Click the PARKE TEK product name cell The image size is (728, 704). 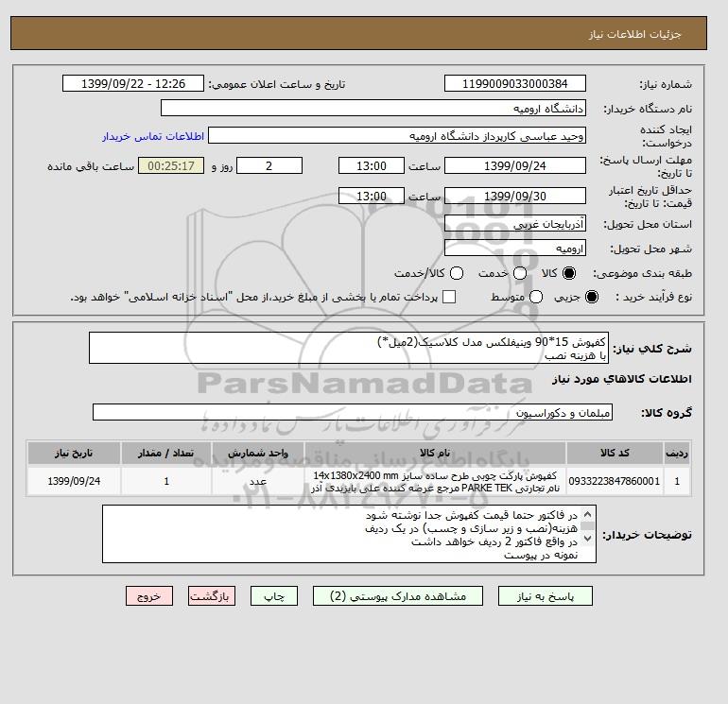coord(435,482)
